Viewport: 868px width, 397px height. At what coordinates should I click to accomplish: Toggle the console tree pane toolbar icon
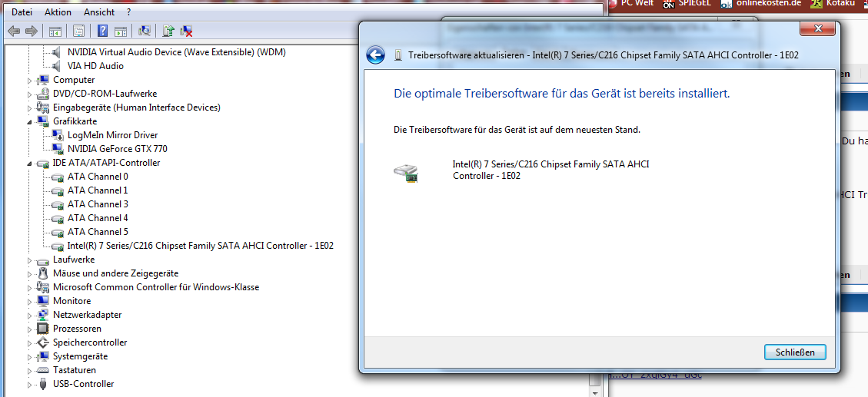point(55,31)
